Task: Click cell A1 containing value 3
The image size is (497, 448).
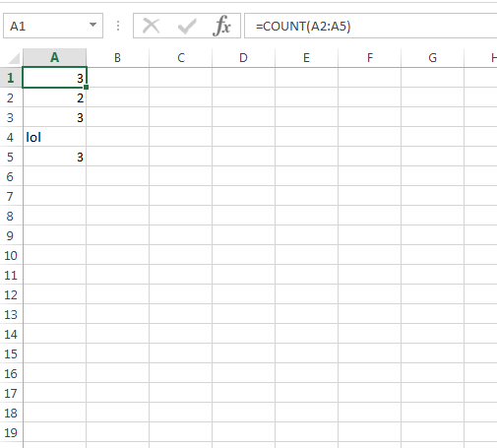Action: click(x=55, y=78)
